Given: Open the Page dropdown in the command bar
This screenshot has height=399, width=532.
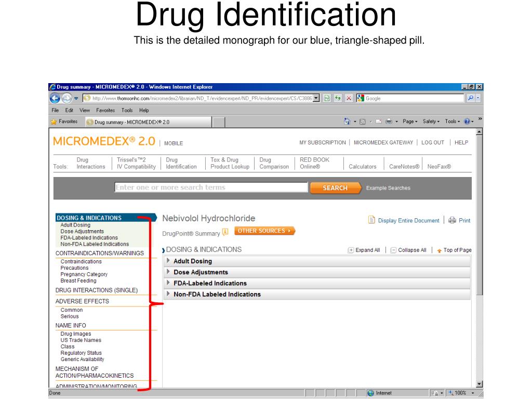Looking at the screenshot, I should (x=410, y=122).
